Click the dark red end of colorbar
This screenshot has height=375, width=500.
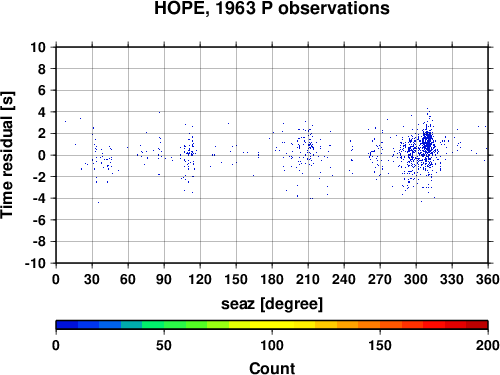[x=477, y=325]
